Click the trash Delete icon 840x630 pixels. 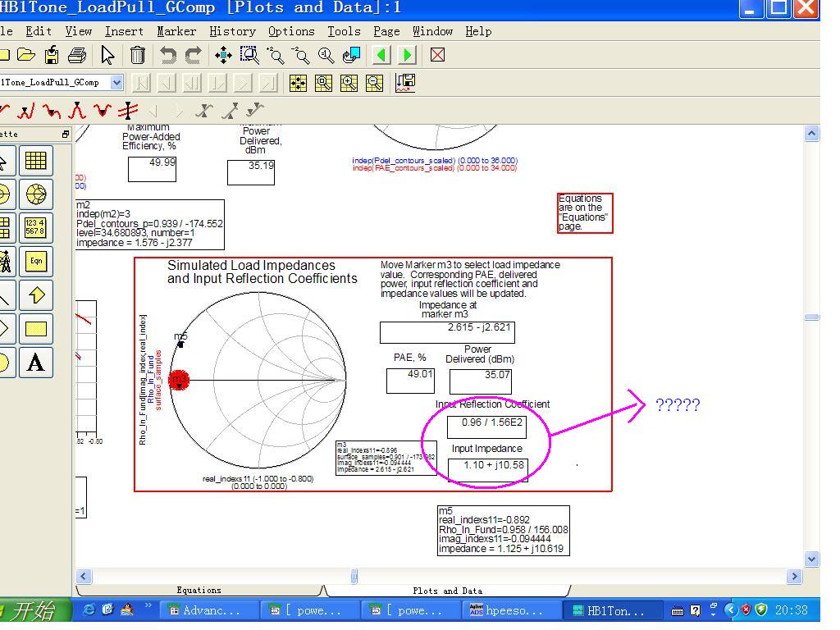pos(138,55)
